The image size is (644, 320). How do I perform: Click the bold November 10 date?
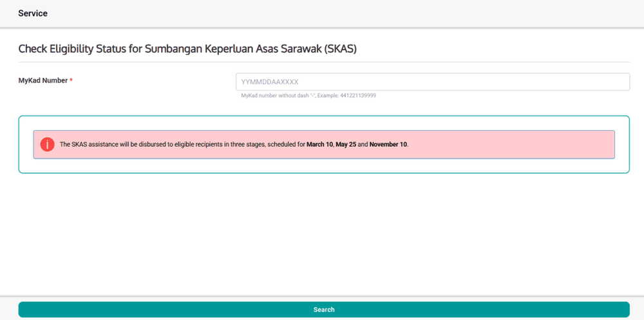[388, 145]
